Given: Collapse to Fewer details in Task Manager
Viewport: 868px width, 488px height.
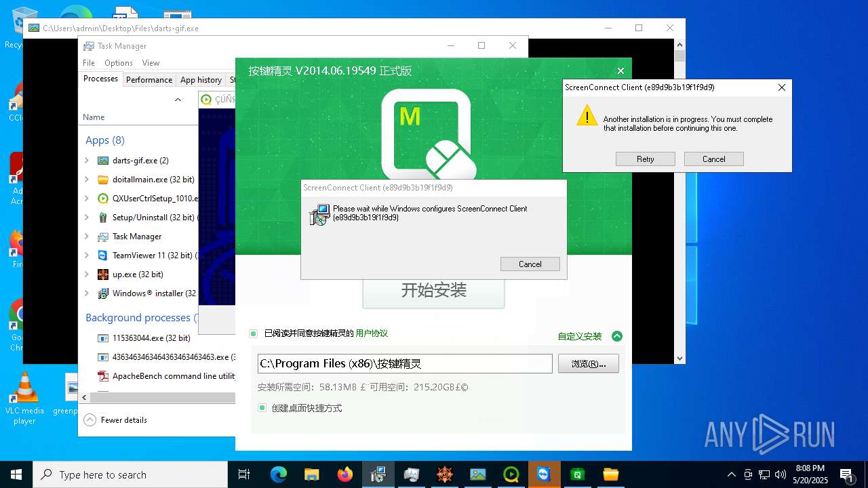Looking at the screenshot, I should click(115, 420).
